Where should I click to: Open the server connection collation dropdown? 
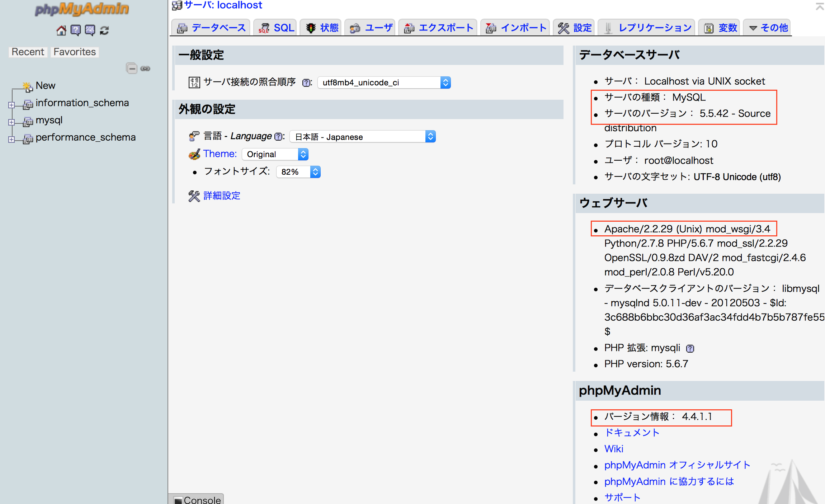click(384, 83)
